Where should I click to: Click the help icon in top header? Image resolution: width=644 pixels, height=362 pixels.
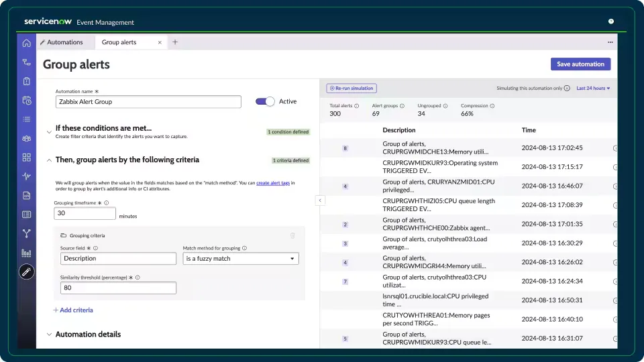pos(610,21)
